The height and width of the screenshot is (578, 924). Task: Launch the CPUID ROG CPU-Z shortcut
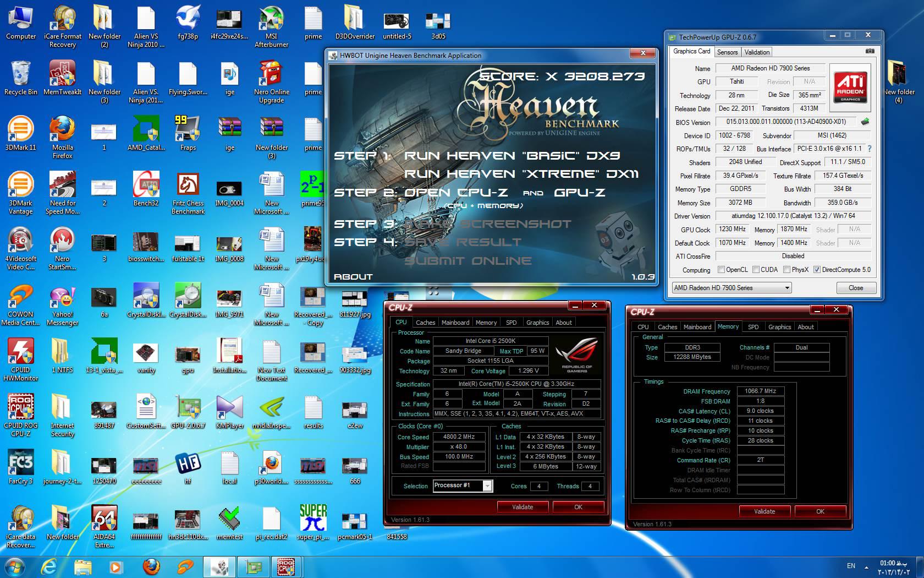pyautogui.click(x=20, y=415)
